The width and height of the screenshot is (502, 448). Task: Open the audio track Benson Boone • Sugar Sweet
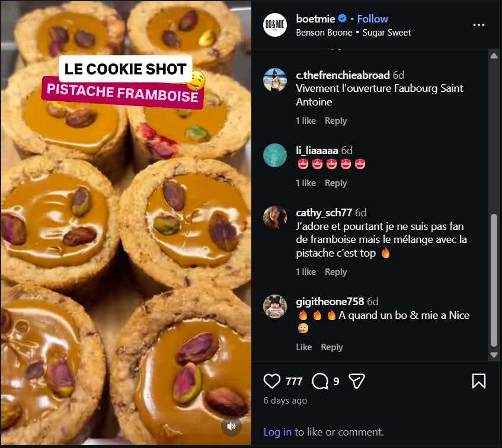pos(344,33)
